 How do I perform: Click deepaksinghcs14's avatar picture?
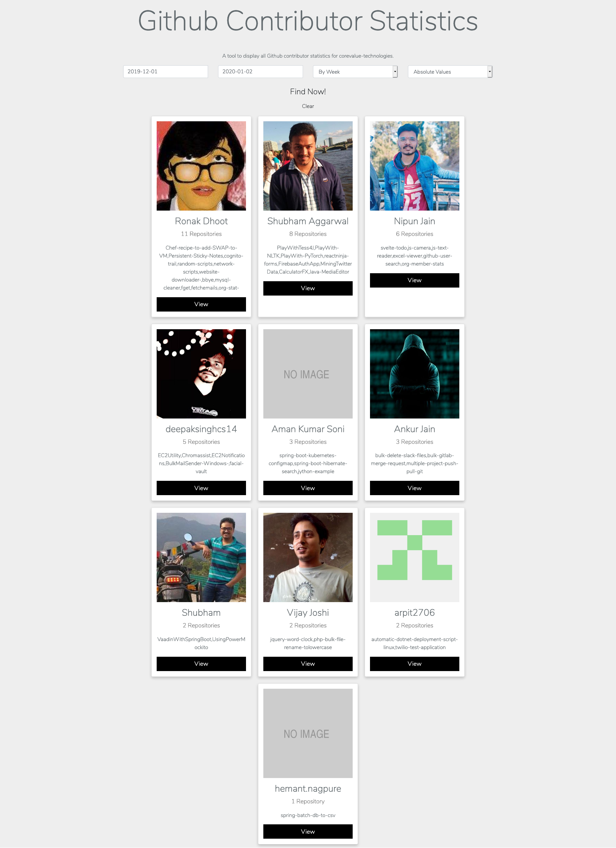(201, 374)
